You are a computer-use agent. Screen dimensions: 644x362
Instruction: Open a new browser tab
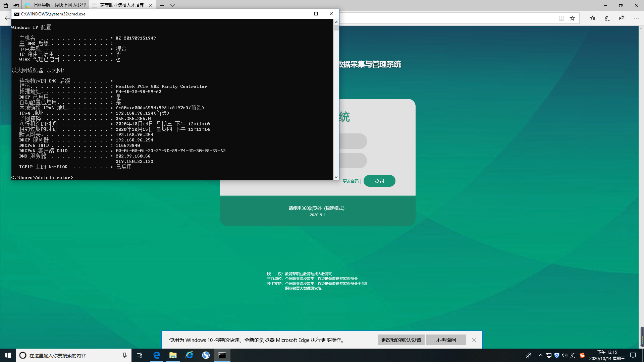point(162,5)
